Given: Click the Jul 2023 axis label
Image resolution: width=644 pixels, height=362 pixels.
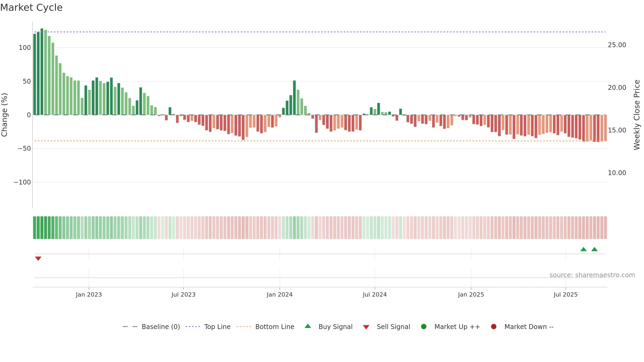Looking at the screenshot, I should 184,294.
